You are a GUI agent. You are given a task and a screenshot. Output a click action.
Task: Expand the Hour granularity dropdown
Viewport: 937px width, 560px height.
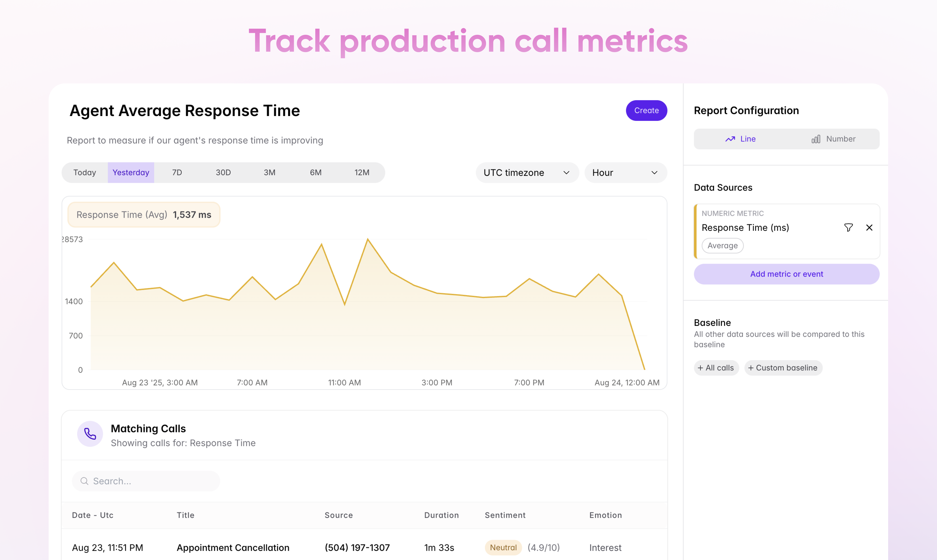point(625,173)
